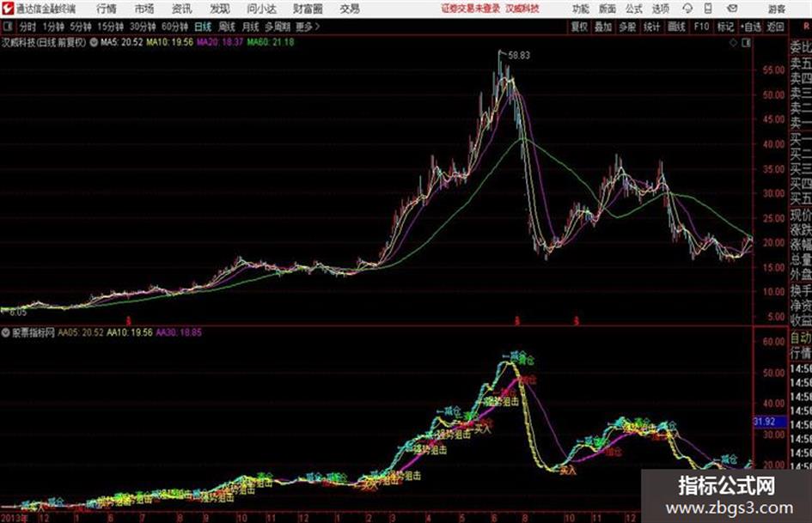Click the R button at top right
Viewport: 812px width, 523px height.
tap(807, 27)
